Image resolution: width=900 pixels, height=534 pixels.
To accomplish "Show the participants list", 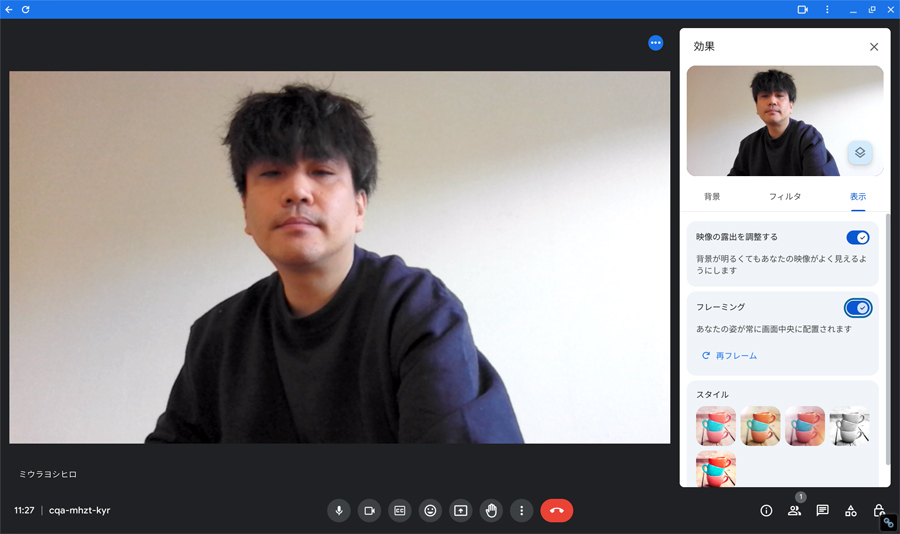I will [x=794, y=510].
